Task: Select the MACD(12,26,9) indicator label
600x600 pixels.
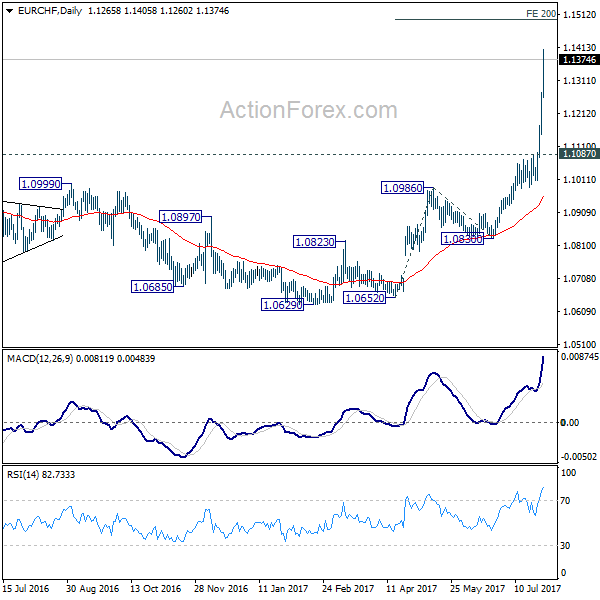Action: pos(40,359)
